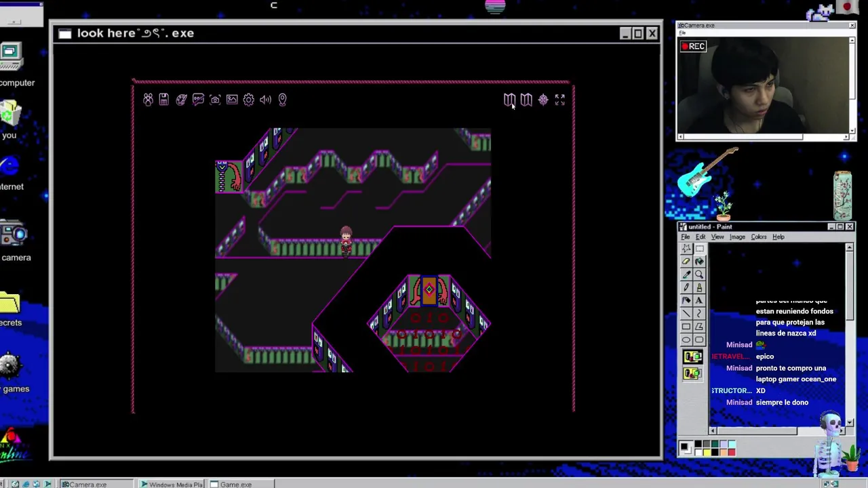Viewport: 868px width, 488px height.
Task: Open the Edit menu in Paint
Action: (701, 237)
